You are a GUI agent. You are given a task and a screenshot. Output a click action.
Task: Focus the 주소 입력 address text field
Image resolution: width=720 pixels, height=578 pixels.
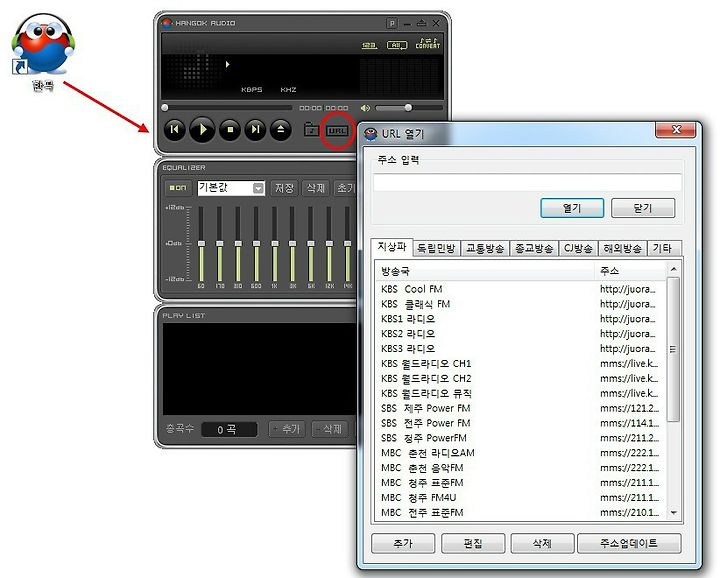tap(527, 183)
